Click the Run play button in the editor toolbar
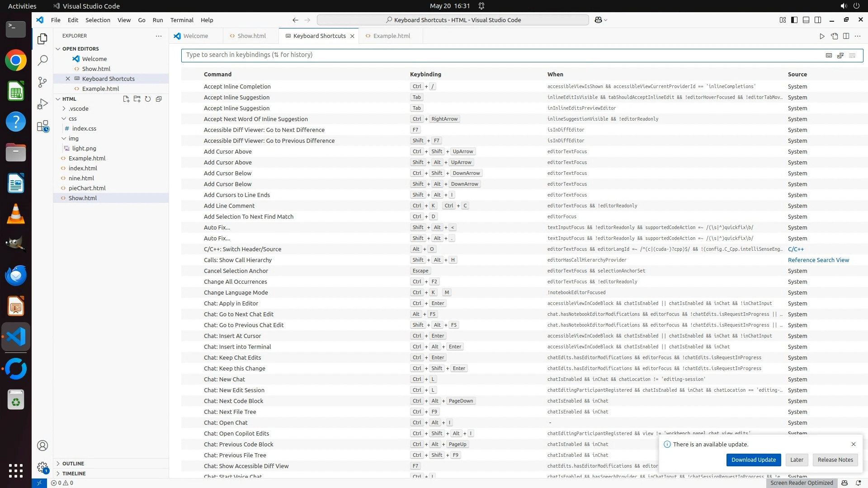868x488 pixels. coord(822,36)
